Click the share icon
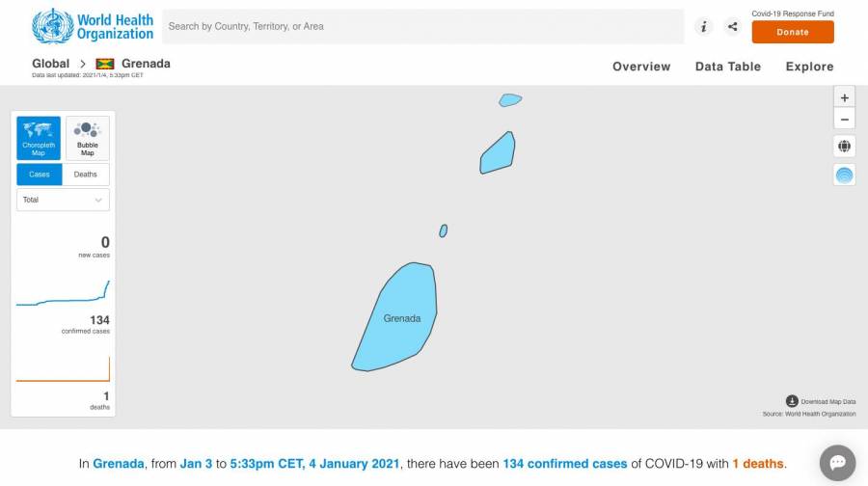This screenshot has height=486, width=868. click(732, 27)
